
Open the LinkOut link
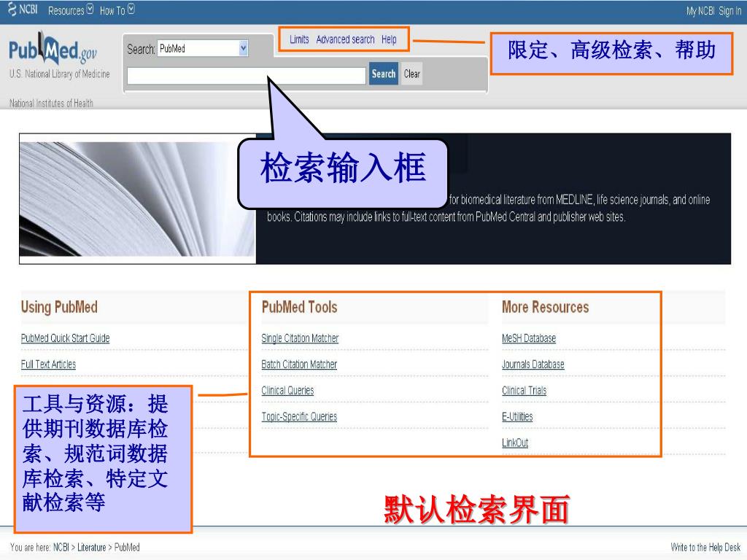(x=515, y=443)
